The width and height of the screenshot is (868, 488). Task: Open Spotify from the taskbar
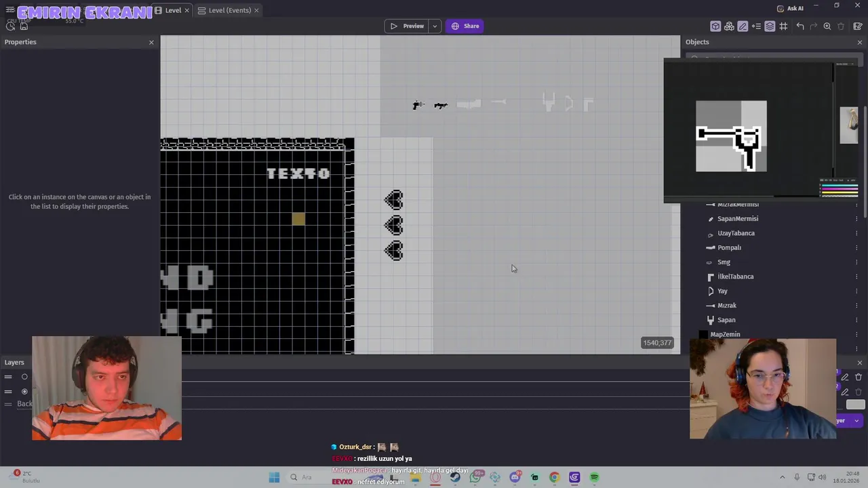[x=594, y=477]
